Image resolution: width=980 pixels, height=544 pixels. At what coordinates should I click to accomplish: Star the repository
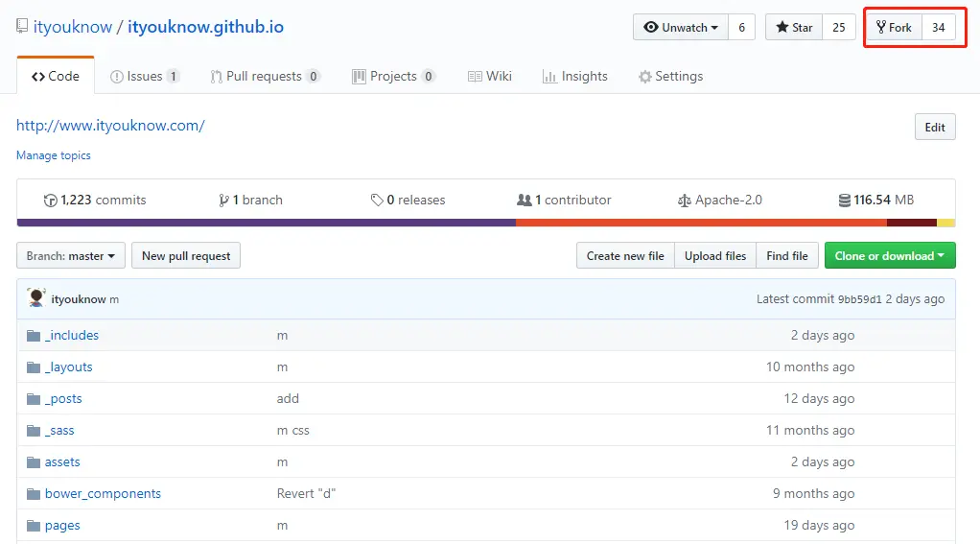point(794,28)
